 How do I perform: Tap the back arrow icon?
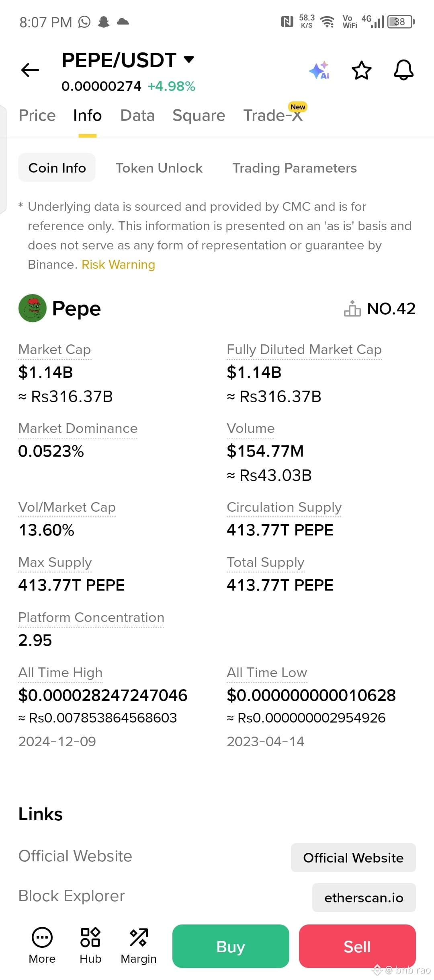(x=30, y=70)
